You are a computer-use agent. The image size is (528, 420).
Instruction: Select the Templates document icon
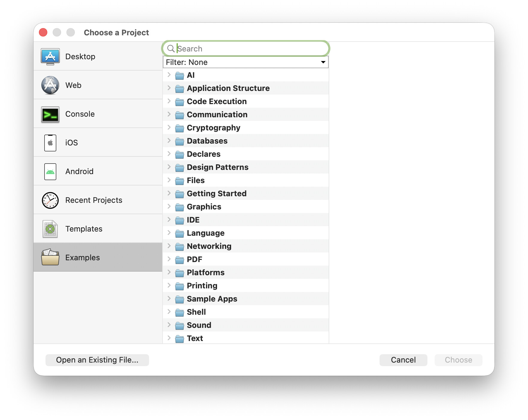point(50,229)
